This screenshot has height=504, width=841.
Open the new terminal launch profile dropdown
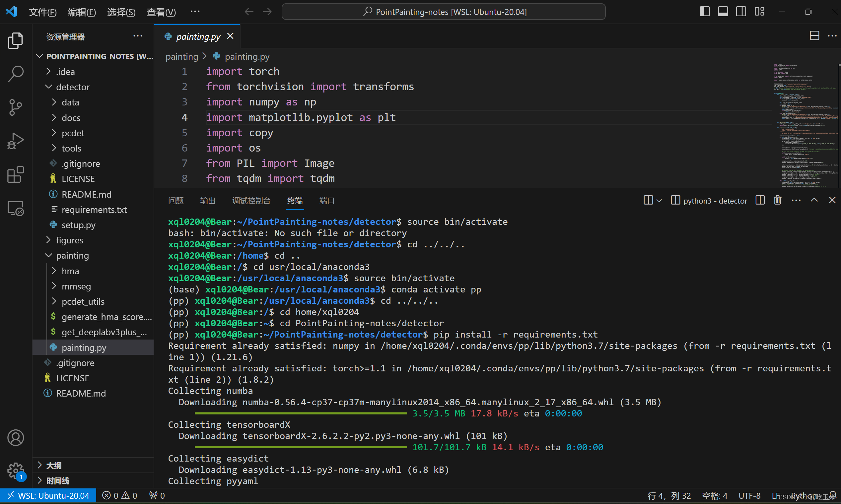pos(659,200)
